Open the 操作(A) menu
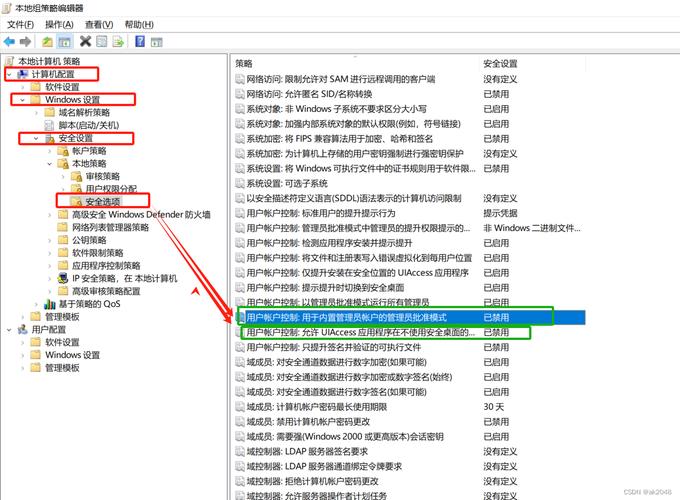The width and height of the screenshot is (680, 500). tap(59, 25)
